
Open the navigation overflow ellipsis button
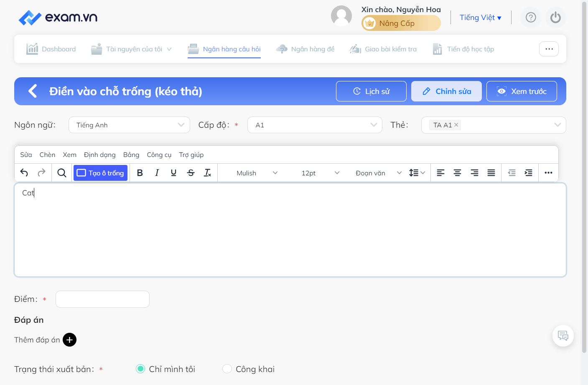[x=549, y=49]
